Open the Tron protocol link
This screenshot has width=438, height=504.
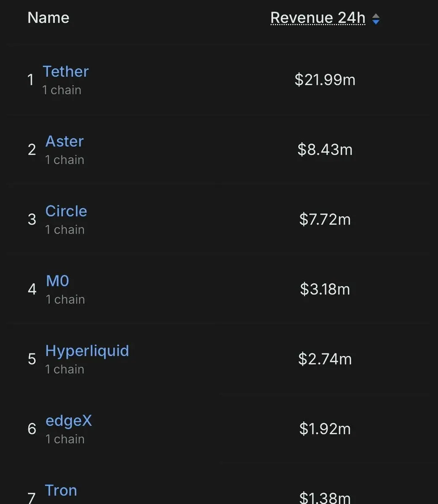(61, 490)
